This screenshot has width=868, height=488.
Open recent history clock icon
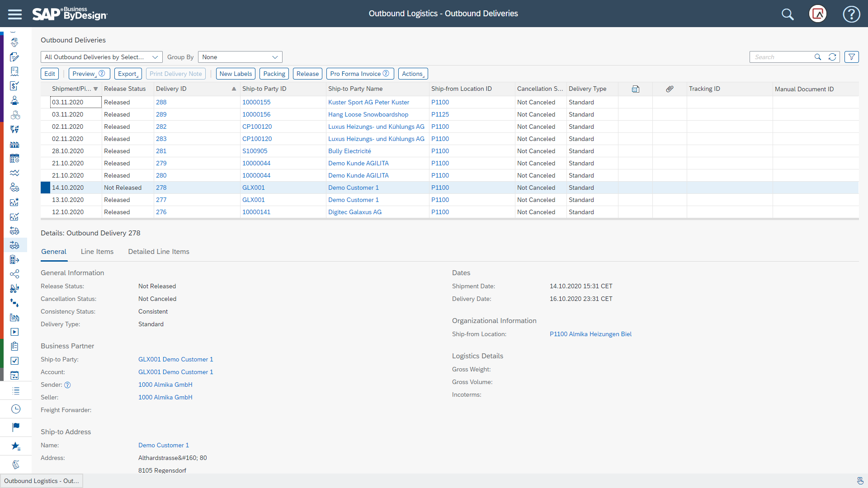[x=16, y=409]
